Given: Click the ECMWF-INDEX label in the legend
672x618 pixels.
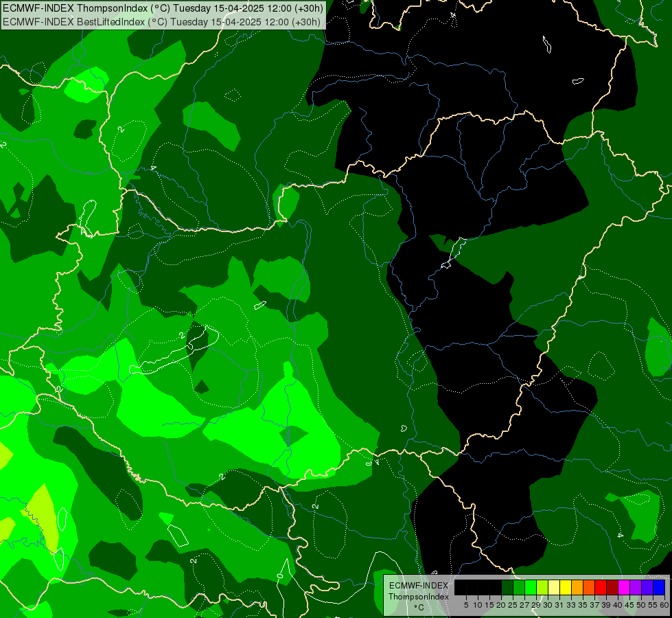Looking at the screenshot, I should click(419, 586).
